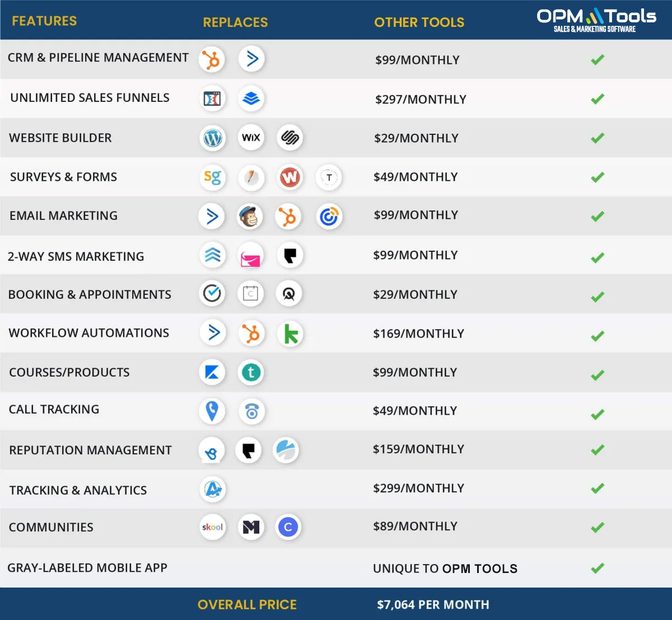Select the 'GRAY-LABELED MOBILE APP' feature label
672x620 pixels.
click(x=87, y=568)
